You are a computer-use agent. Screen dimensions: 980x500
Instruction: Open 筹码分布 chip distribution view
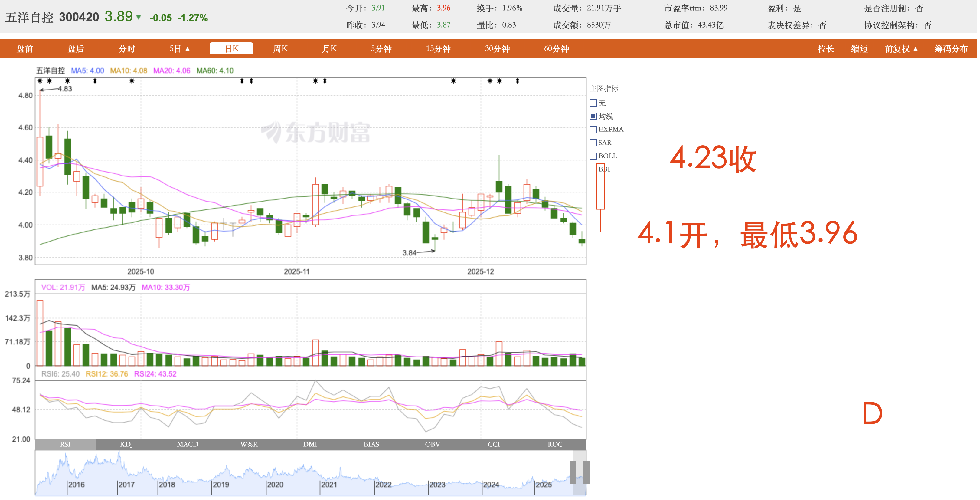click(950, 49)
